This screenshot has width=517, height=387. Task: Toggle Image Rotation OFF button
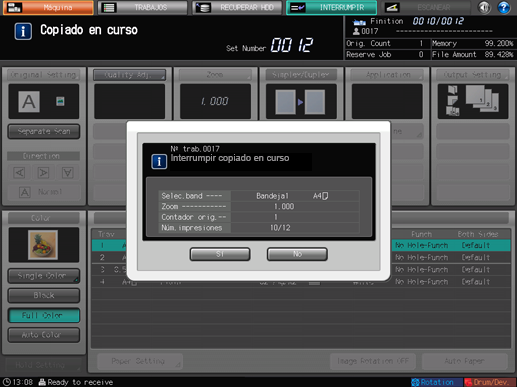coord(373,361)
